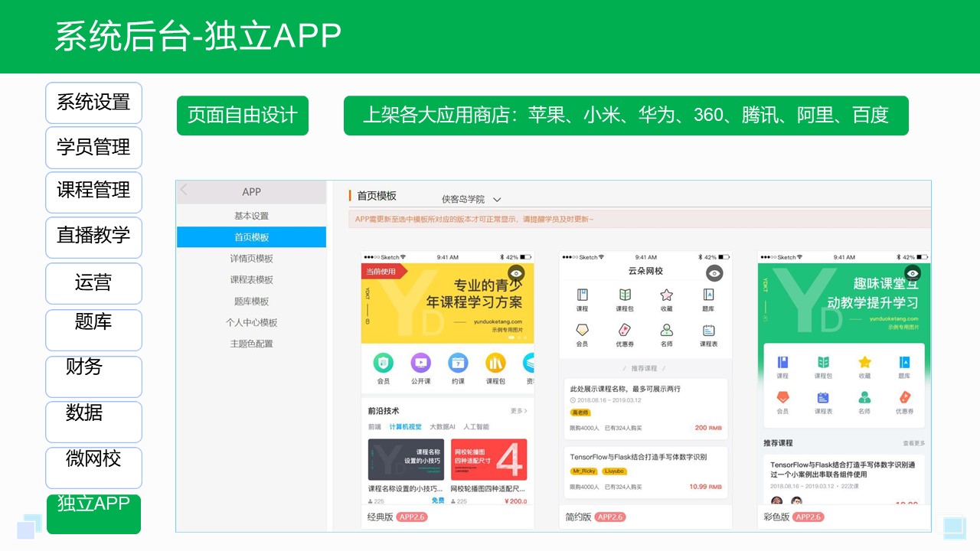980x551 pixels.
Task: Toggle the eye preview icon in 云朵网校
Action: [714, 272]
